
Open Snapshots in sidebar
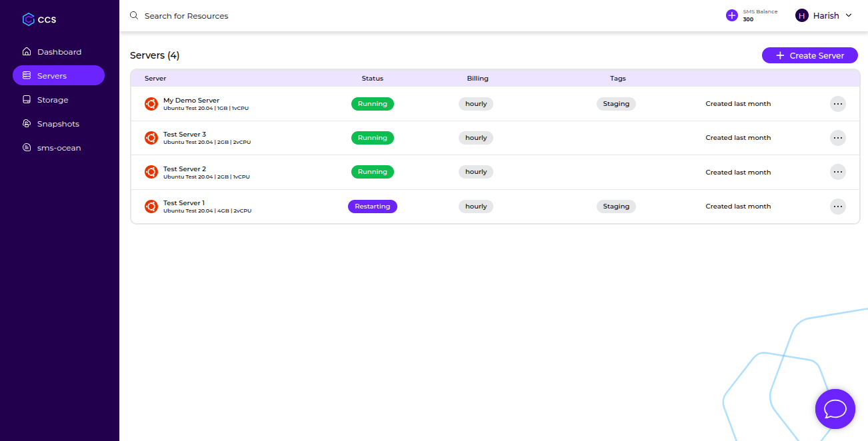[58, 124]
